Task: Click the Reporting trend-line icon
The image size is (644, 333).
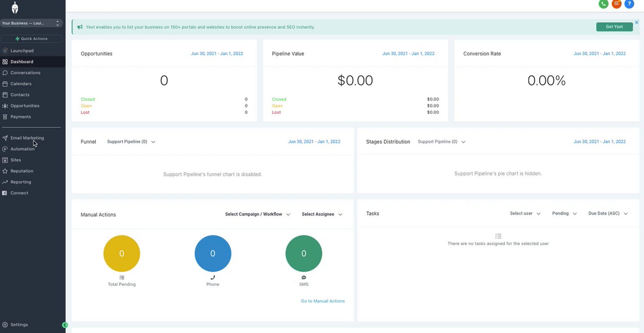Action: click(5, 182)
